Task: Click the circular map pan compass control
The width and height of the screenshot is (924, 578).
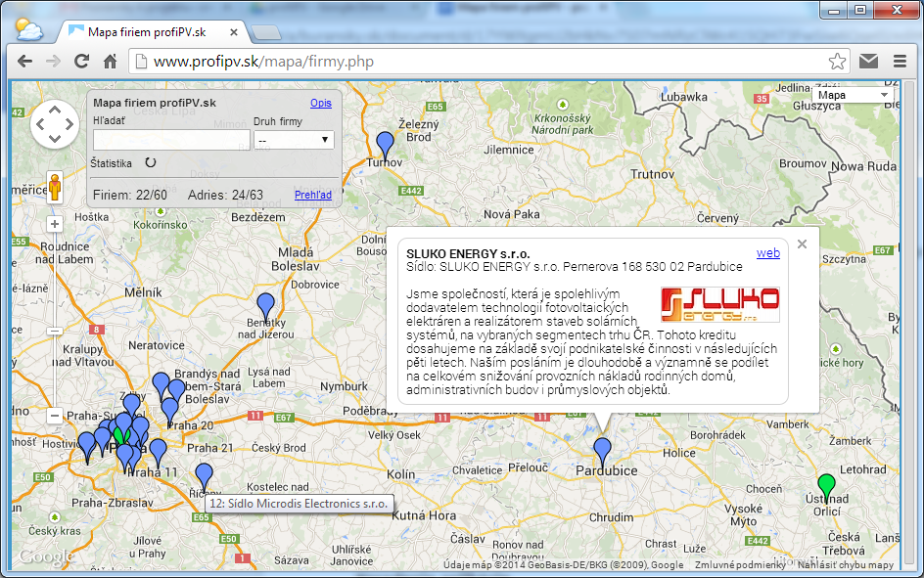Action: point(54,124)
